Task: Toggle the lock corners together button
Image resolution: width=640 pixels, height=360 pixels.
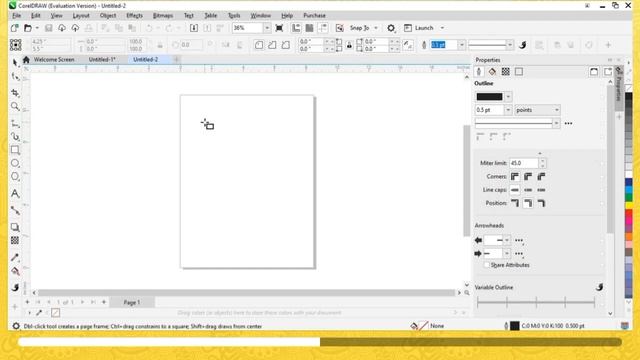Action: (x=349, y=45)
